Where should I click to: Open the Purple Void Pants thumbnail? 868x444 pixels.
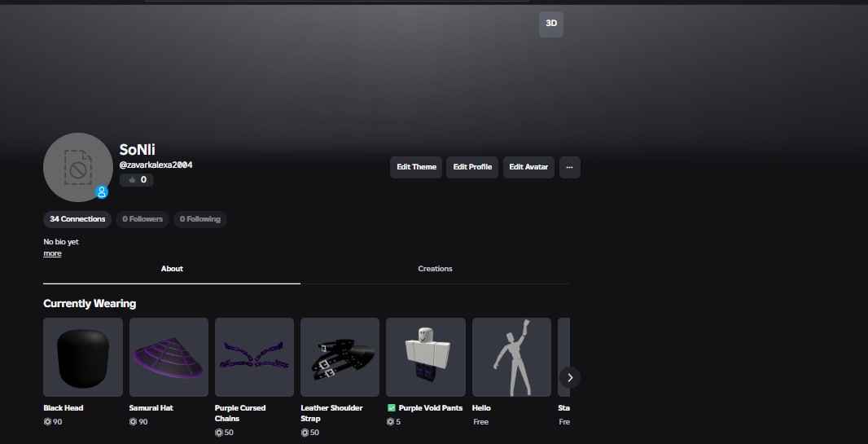[426, 357]
